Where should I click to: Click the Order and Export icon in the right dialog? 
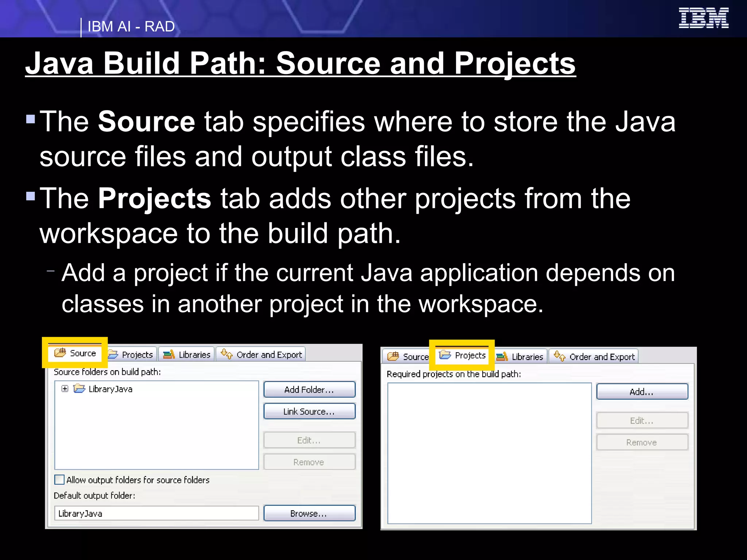coord(560,356)
